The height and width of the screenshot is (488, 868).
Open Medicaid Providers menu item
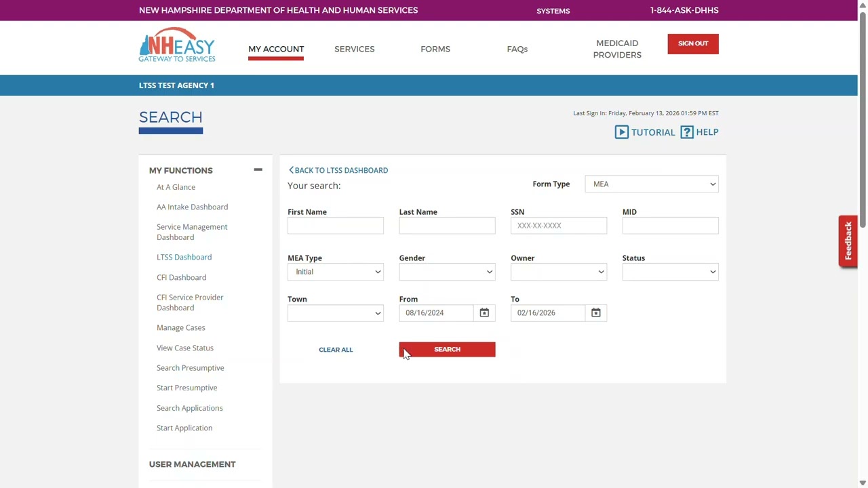[617, 49]
